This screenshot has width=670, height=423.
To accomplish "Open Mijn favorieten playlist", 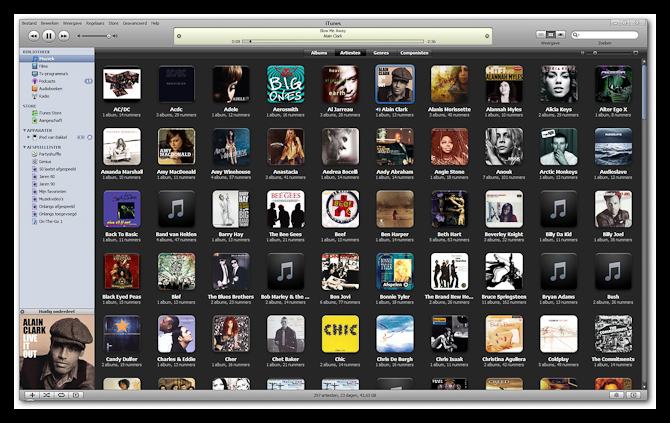I will (57, 191).
